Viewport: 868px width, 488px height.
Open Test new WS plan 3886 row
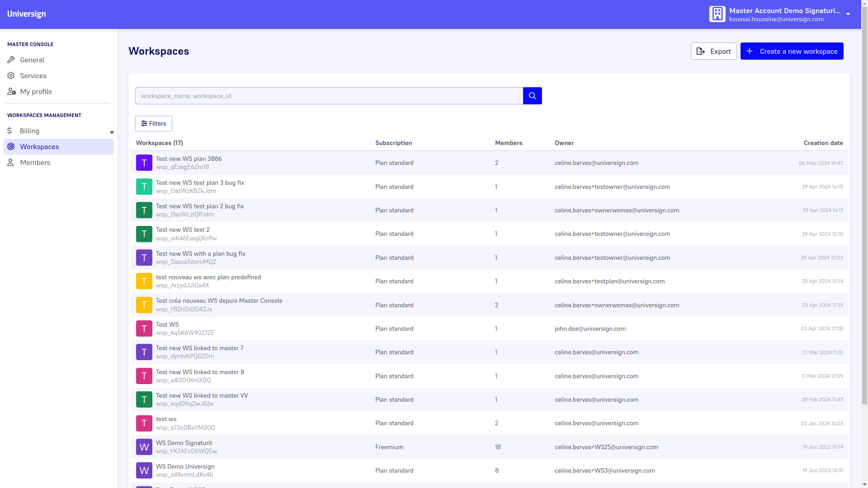tap(189, 159)
